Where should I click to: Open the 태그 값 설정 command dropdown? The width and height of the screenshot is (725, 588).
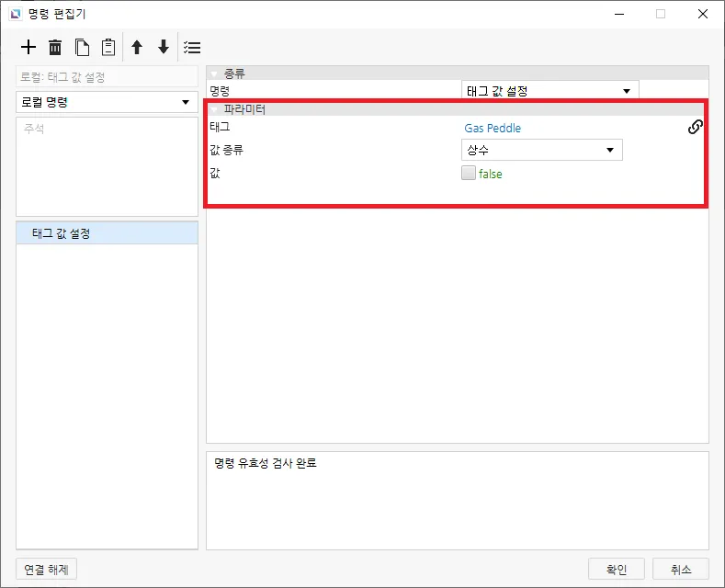pyautogui.click(x=549, y=91)
